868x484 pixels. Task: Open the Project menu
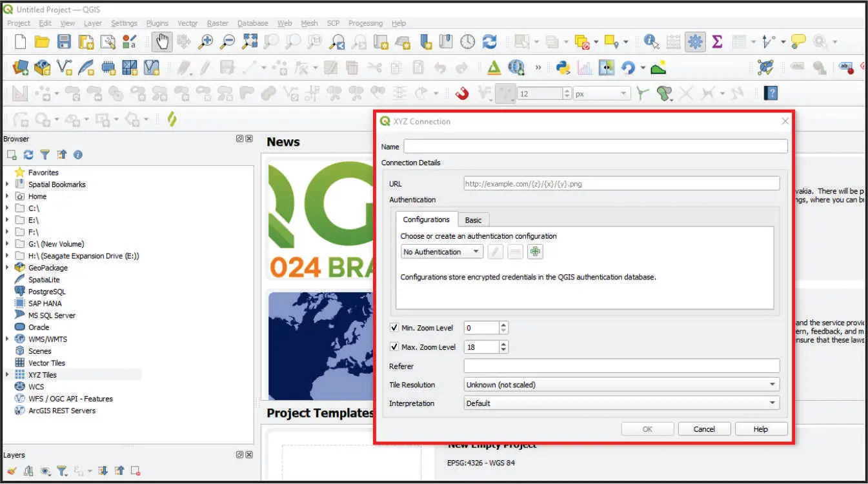coord(19,23)
